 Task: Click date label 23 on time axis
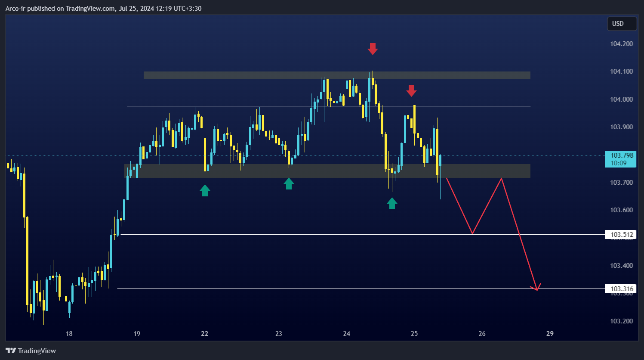coord(279,334)
